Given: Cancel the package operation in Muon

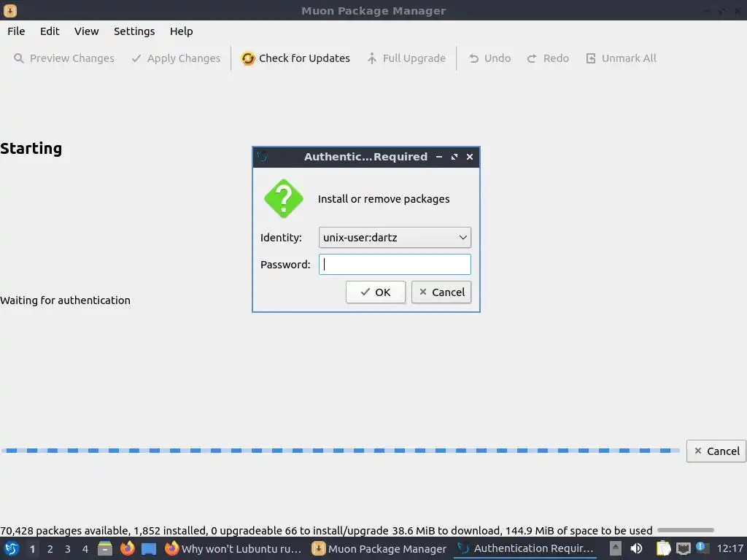Looking at the screenshot, I should 716,451.
